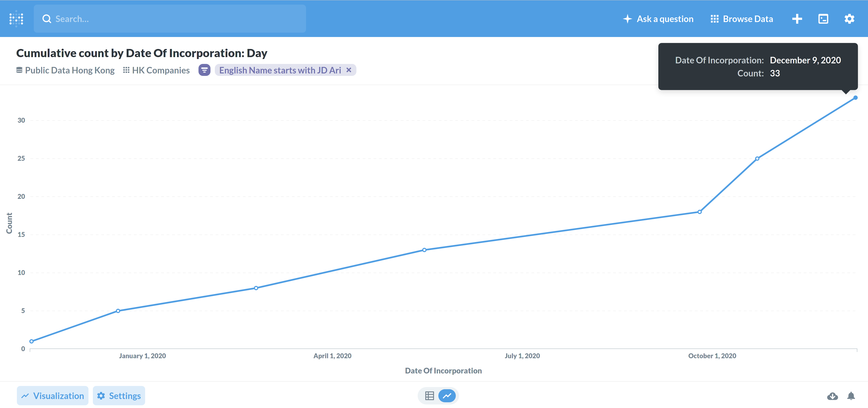Image resolution: width=868 pixels, height=408 pixels.
Task: Open the settings gear in the top bar
Action: point(849,19)
